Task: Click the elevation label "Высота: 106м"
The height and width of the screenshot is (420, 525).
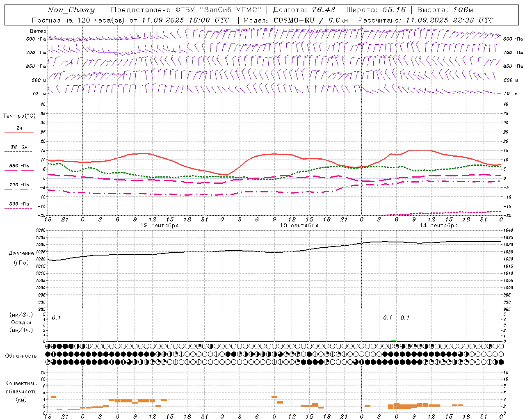Action: click(x=445, y=10)
